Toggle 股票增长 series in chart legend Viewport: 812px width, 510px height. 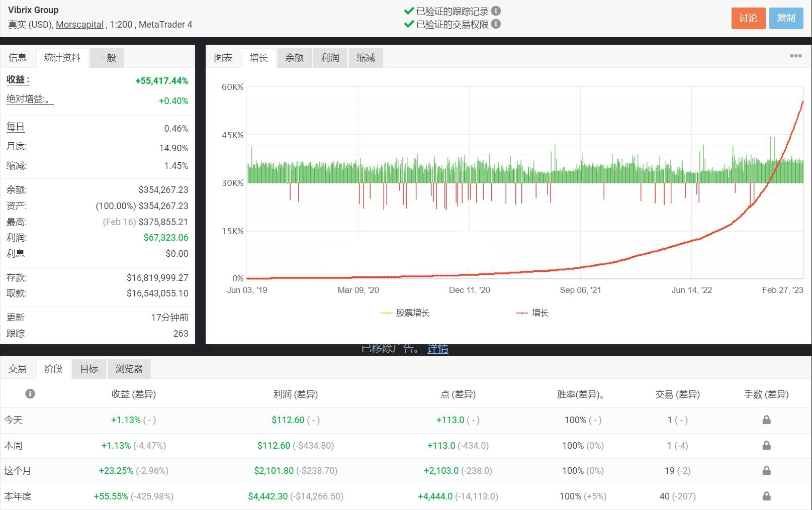click(405, 313)
